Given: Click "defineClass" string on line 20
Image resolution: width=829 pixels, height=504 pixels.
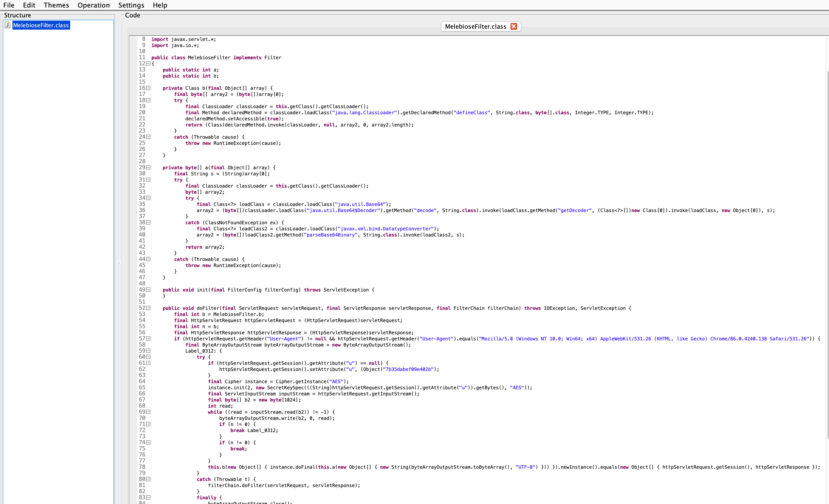Looking at the screenshot, I should pyautogui.click(x=472, y=113).
